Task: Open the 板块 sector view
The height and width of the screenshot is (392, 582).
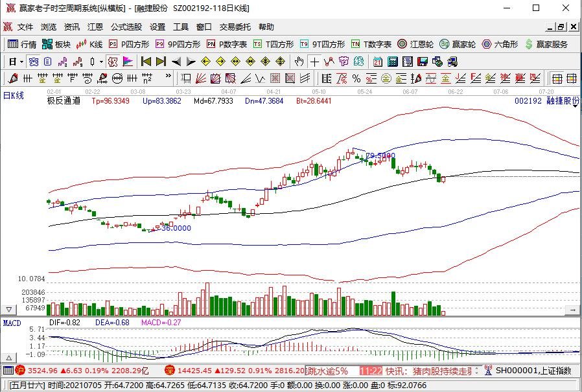Action: [x=56, y=44]
